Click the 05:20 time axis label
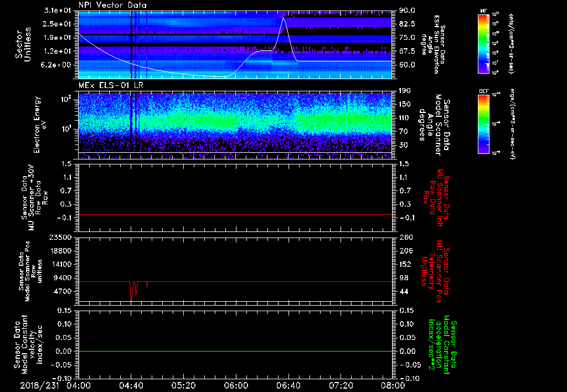 183,385
